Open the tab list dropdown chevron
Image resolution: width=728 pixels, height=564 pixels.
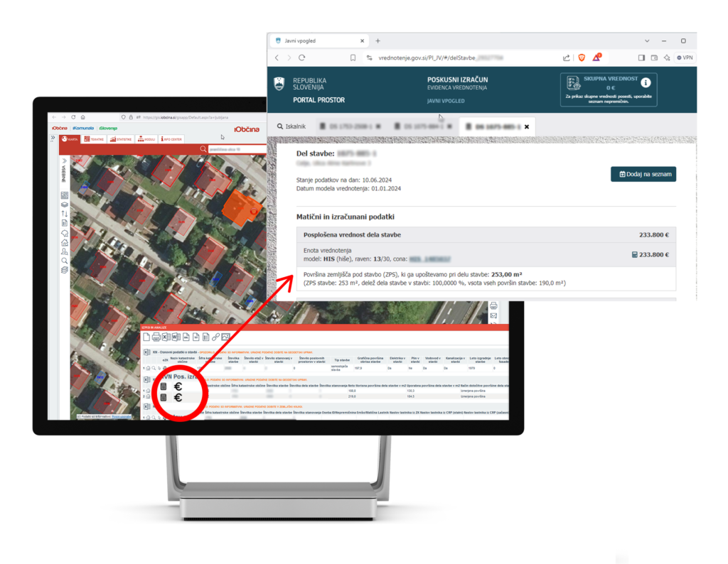point(647,40)
